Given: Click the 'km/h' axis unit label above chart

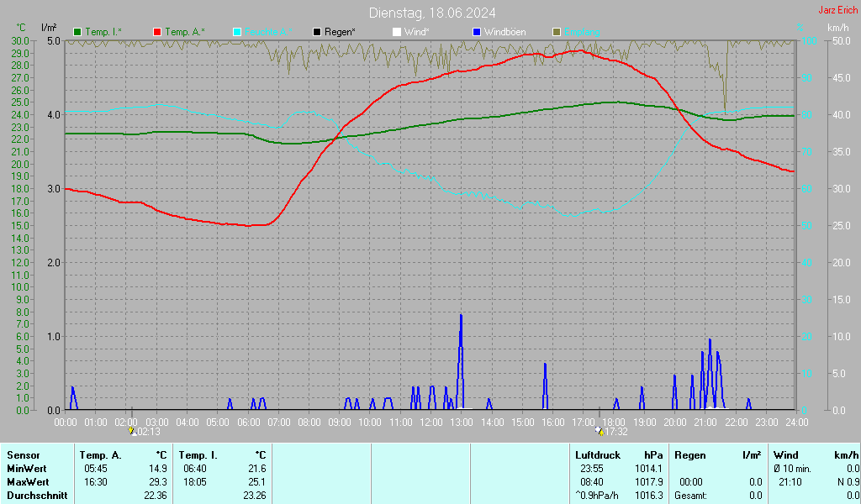Looking at the screenshot, I should point(838,28).
